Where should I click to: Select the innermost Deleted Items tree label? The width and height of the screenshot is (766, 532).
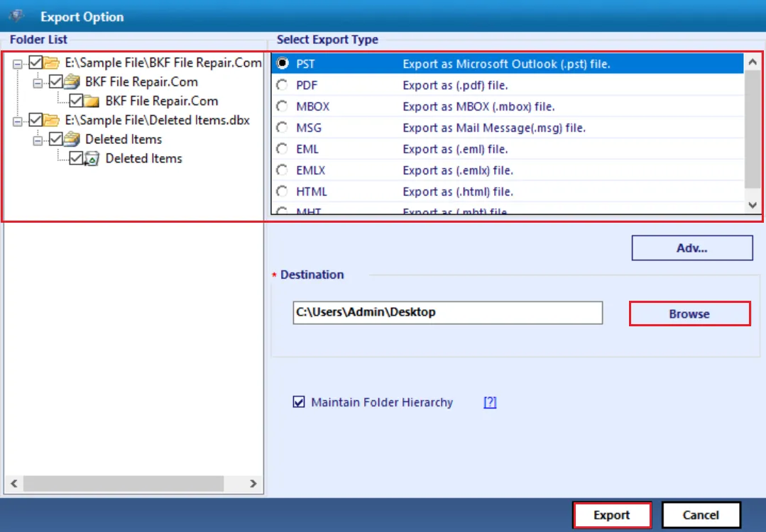tap(143, 158)
